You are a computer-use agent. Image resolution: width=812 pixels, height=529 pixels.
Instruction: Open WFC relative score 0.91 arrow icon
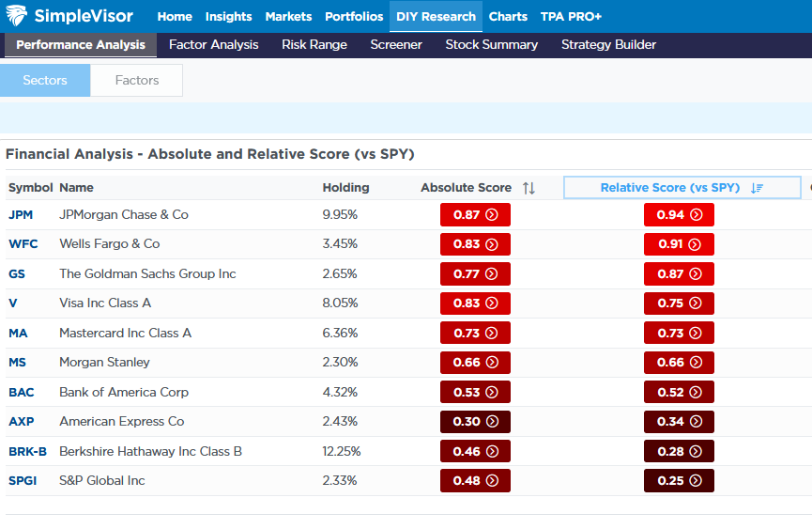tap(695, 244)
